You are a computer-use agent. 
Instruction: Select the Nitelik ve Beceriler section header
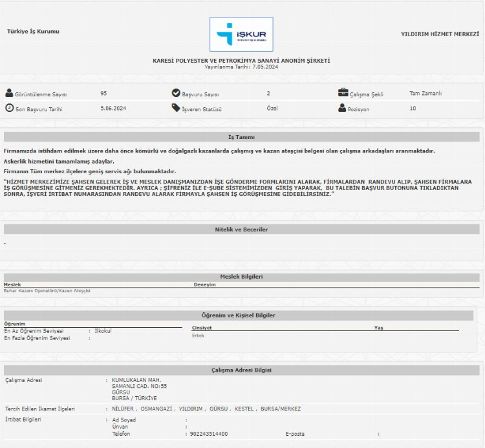241,229
